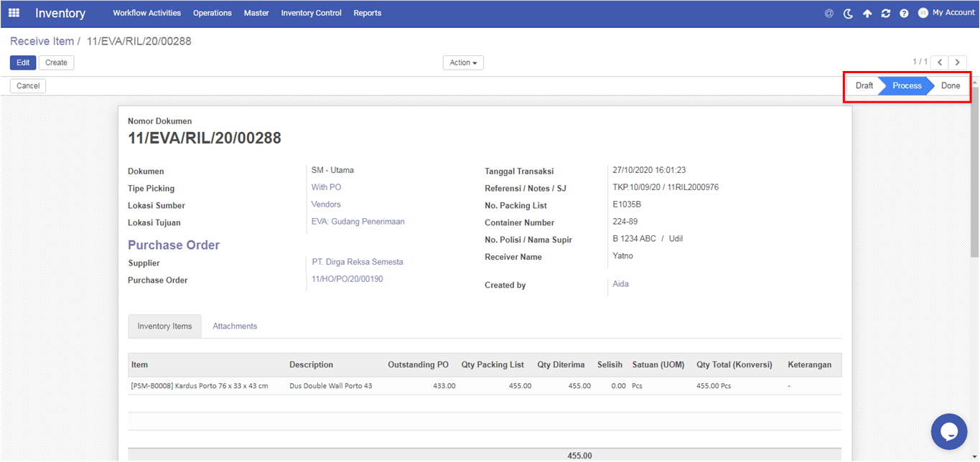Click the user avatar icon
This screenshot has height=462, width=980.
(x=923, y=13)
